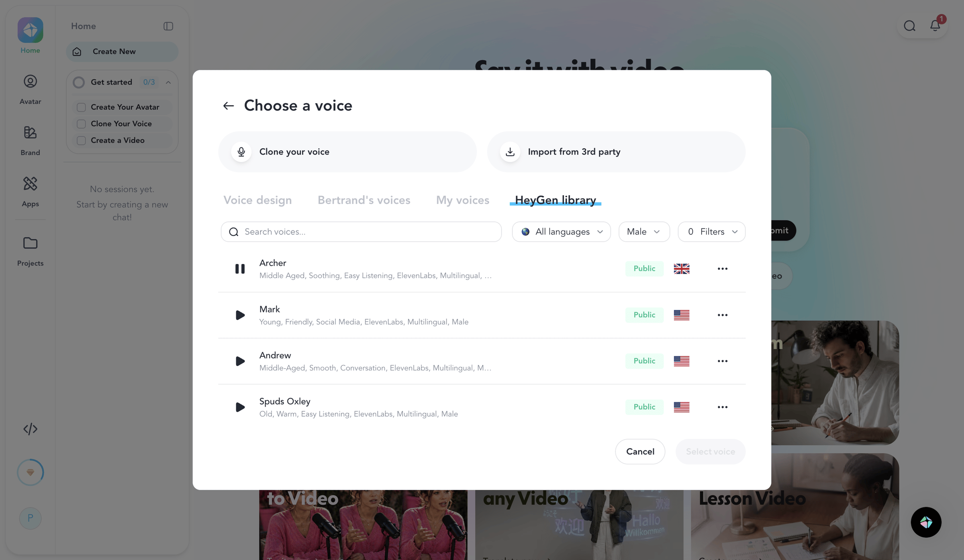Open more options for Andrew voice
The height and width of the screenshot is (560, 964).
(x=722, y=361)
